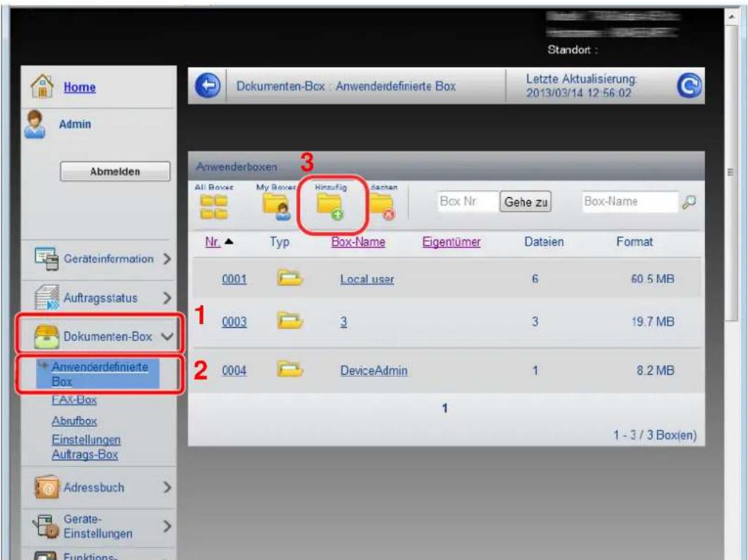Open box number 0001
748x560 pixels.
(235, 279)
